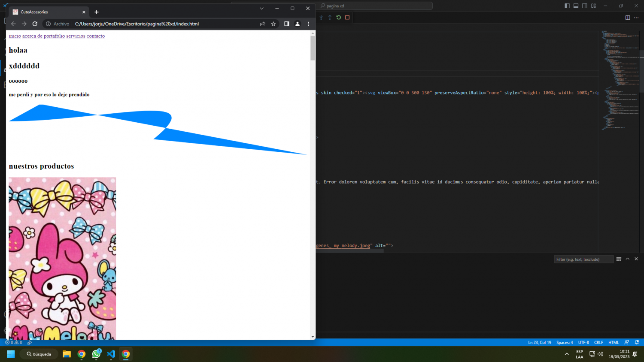The height and width of the screenshot is (362, 644).
Task: Follow the 'inicio' link
Action: pyautogui.click(x=15, y=36)
